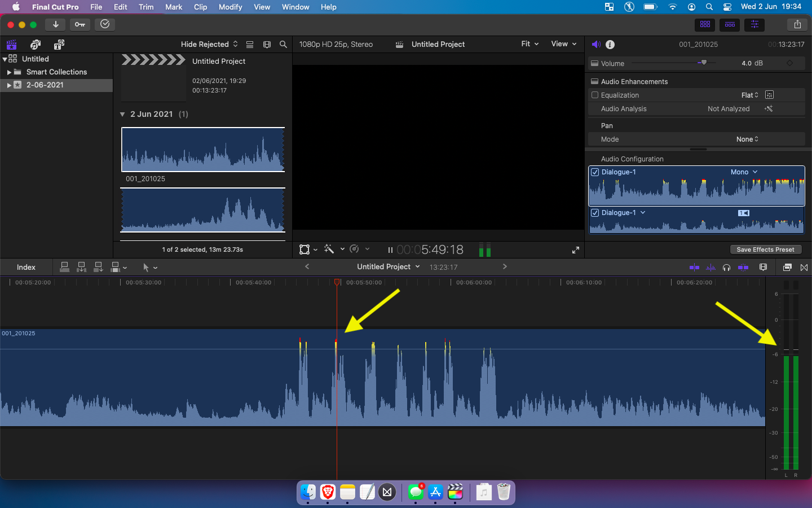The image size is (812, 508).
Task: Show the Photos and Audio sidebar
Action: click(x=36, y=45)
